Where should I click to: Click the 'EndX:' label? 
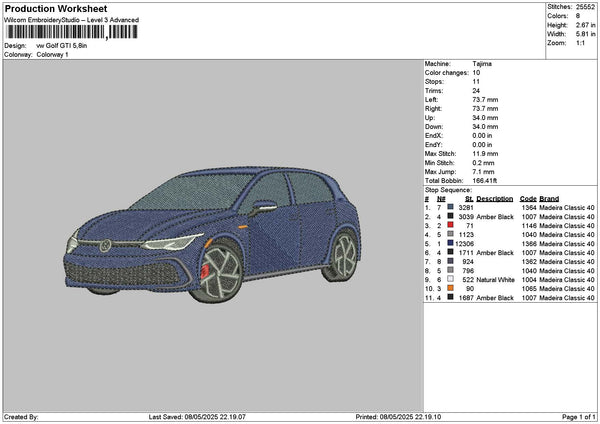coord(434,135)
